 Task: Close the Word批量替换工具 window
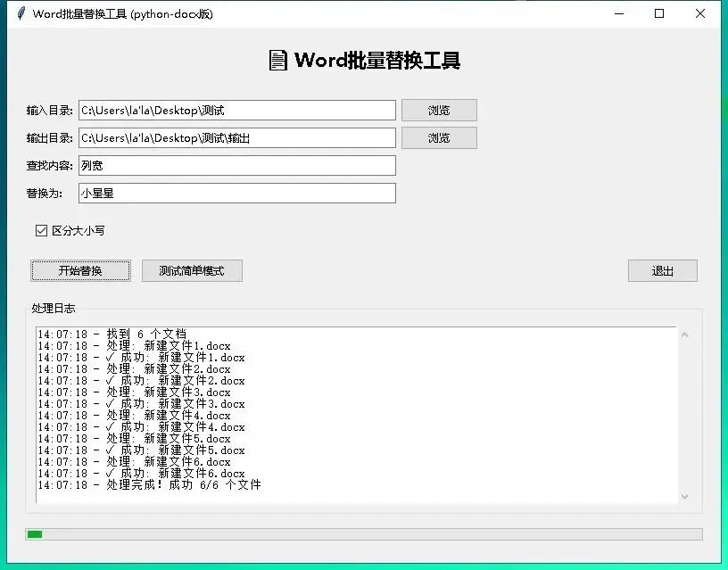[700, 13]
